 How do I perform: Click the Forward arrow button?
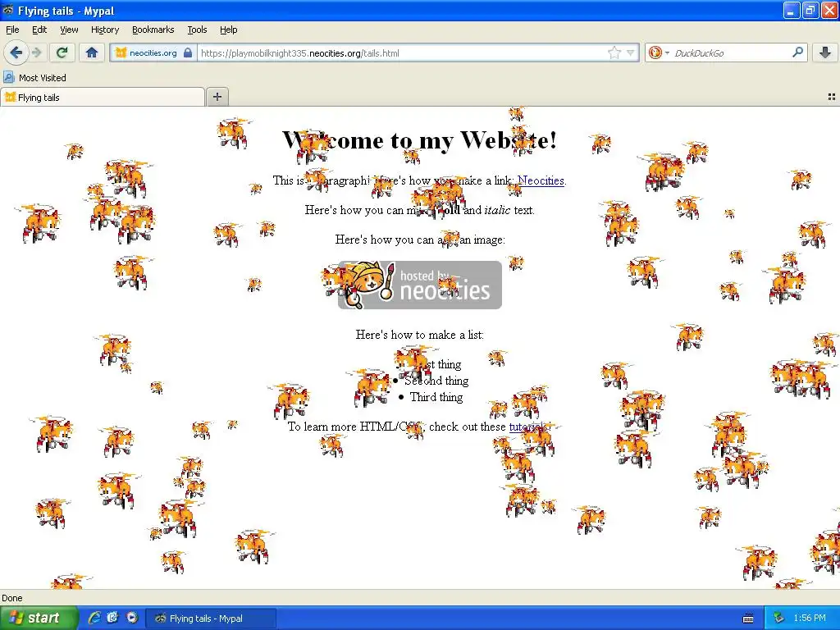pyautogui.click(x=37, y=52)
